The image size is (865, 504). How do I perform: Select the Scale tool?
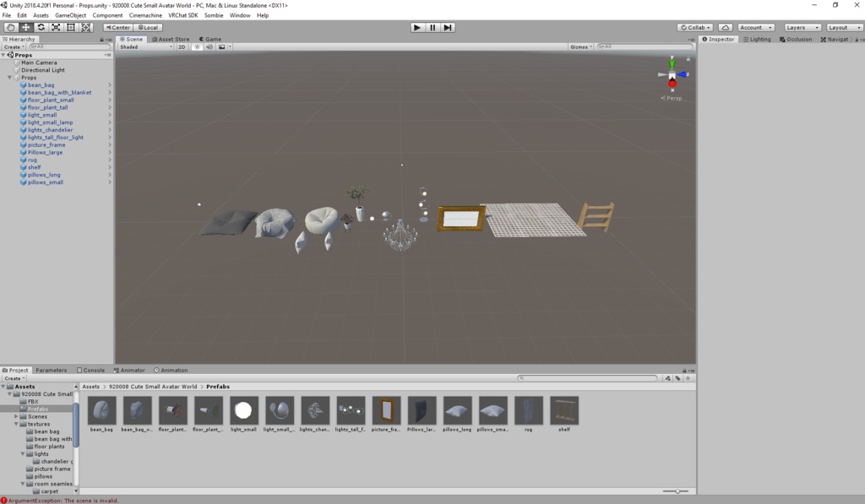point(55,27)
